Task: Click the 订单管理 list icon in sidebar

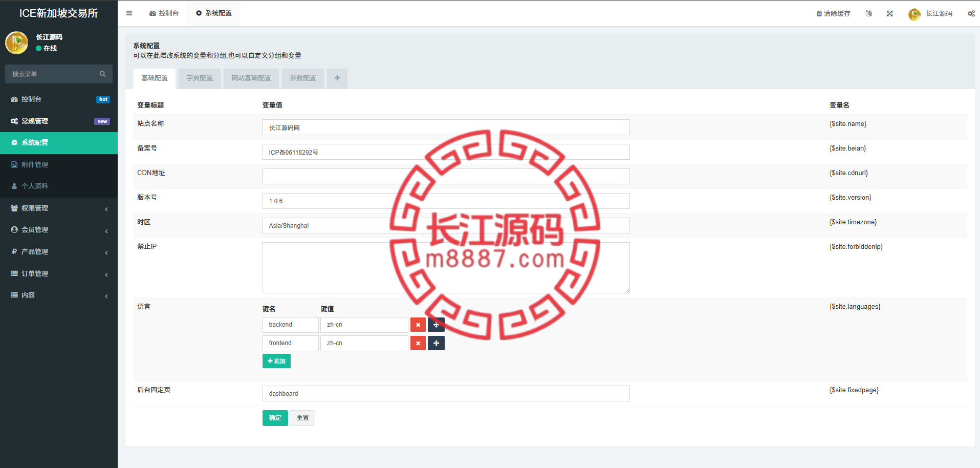Action: pos(14,274)
